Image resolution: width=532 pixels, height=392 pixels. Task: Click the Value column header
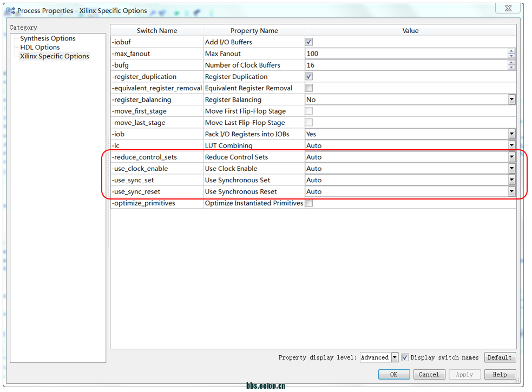[x=410, y=30]
